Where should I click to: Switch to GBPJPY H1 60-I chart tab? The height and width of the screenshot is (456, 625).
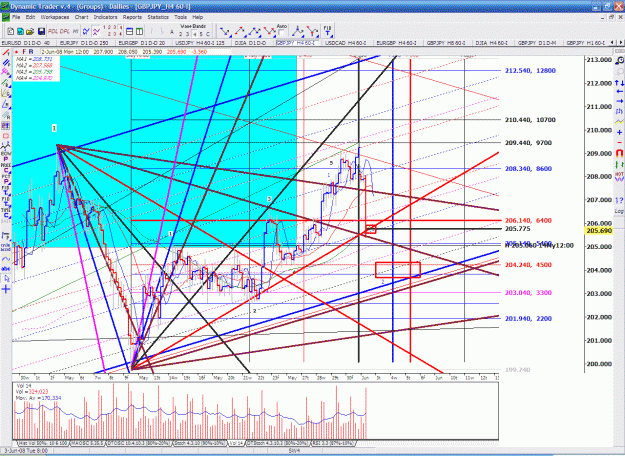[x=586, y=43]
